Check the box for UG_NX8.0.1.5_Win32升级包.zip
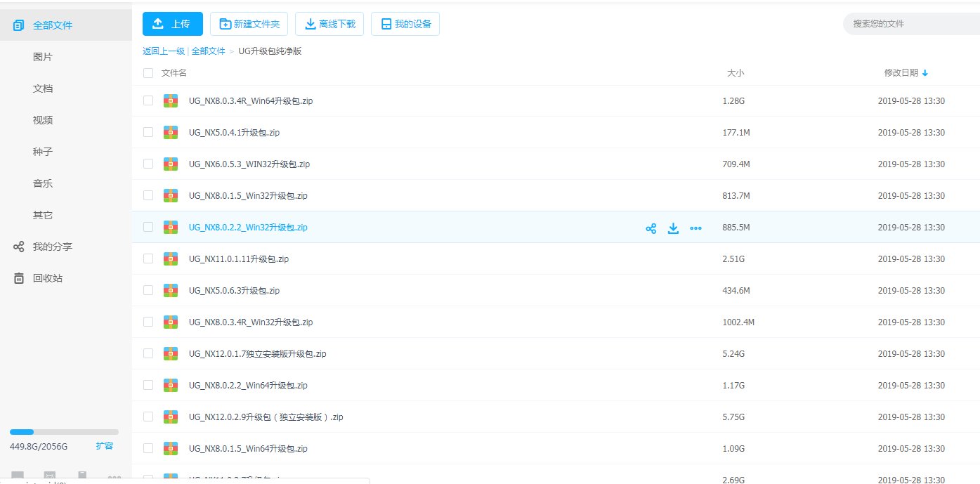This screenshot has height=484, width=980. pyautogui.click(x=148, y=195)
